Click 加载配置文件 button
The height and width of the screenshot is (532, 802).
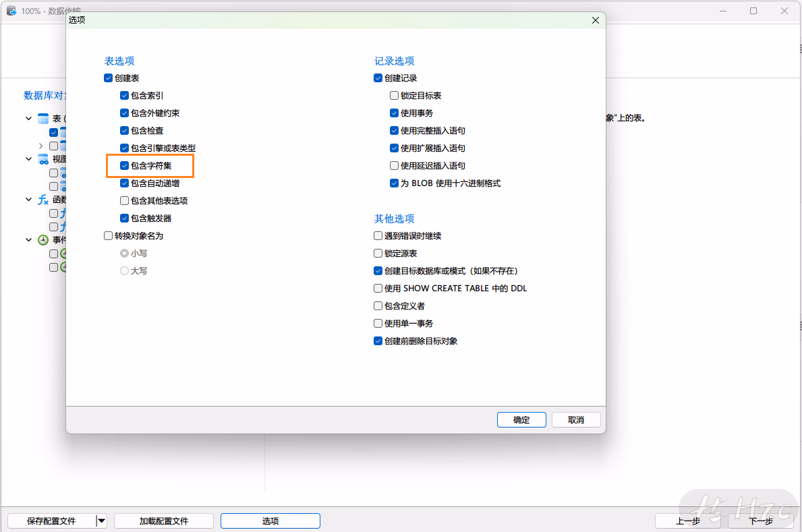coord(164,521)
